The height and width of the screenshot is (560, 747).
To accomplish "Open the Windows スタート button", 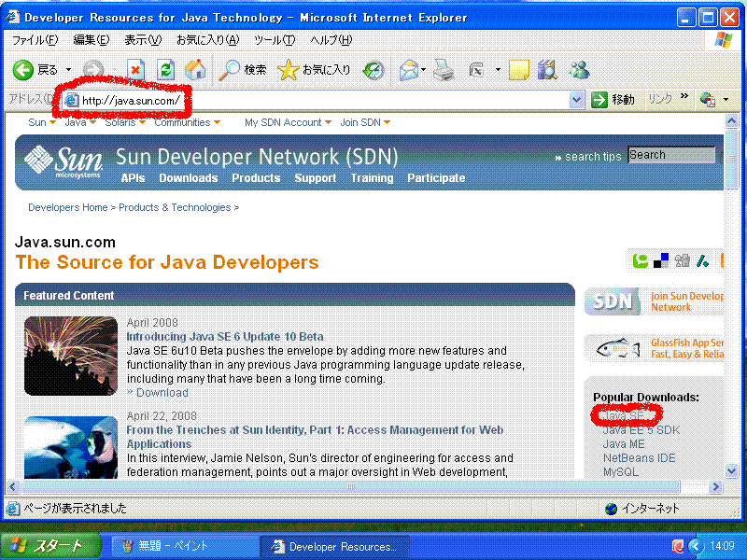I will [x=50, y=546].
